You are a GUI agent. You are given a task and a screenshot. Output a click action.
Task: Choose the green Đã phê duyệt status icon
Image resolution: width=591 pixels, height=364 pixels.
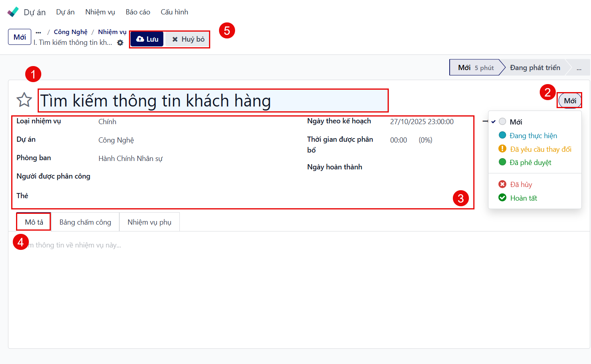pos(502,162)
